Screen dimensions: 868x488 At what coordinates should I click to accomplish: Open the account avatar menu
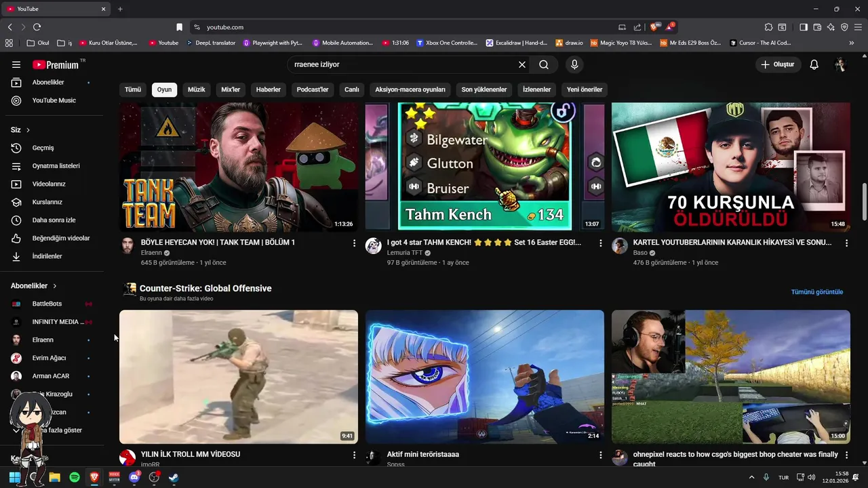tap(840, 64)
